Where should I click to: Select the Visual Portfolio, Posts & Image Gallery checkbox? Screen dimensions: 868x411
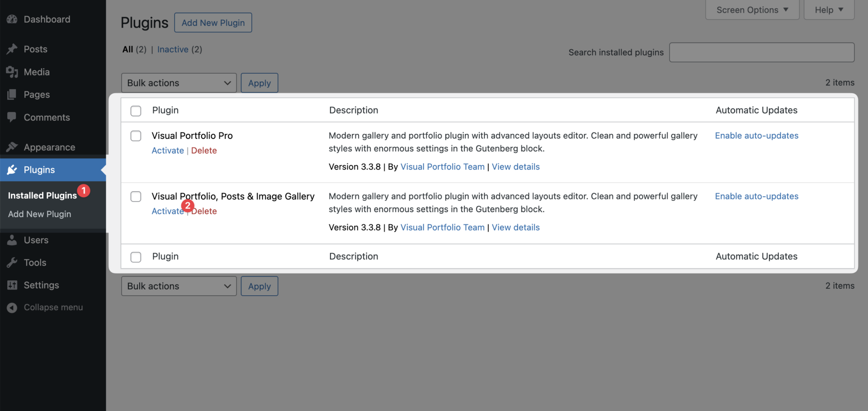(136, 196)
